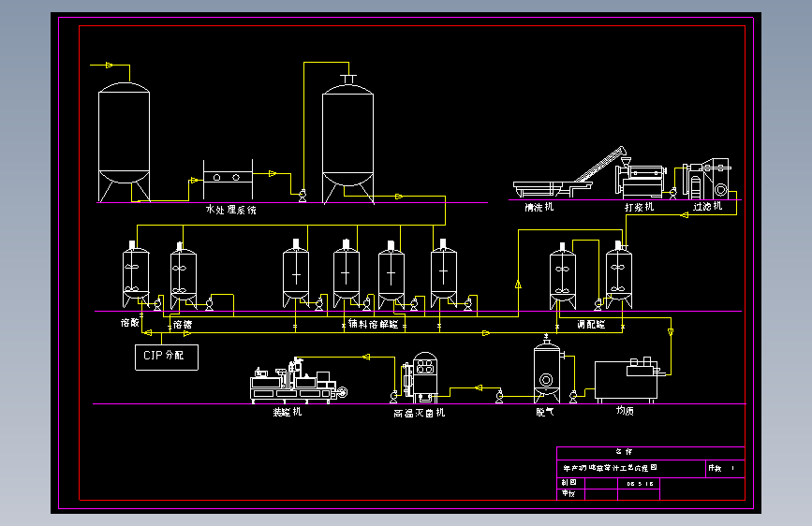Click the filling machine symbol above 装罐机
The width and height of the screenshot is (812, 526).
(299, 381)
